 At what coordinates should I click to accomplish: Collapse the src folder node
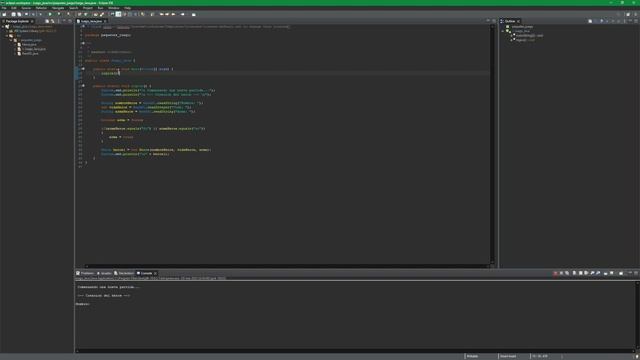[x=7, y=36]
